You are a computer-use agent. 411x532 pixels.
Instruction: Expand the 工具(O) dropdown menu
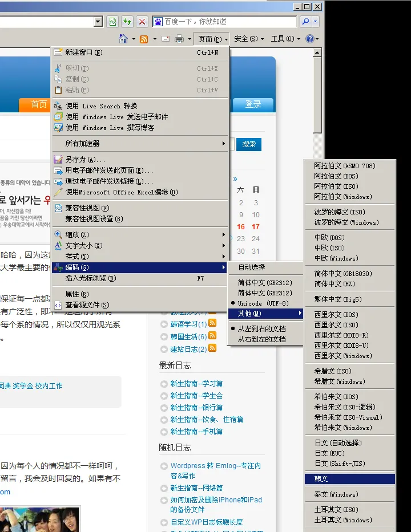pos(285,39)
